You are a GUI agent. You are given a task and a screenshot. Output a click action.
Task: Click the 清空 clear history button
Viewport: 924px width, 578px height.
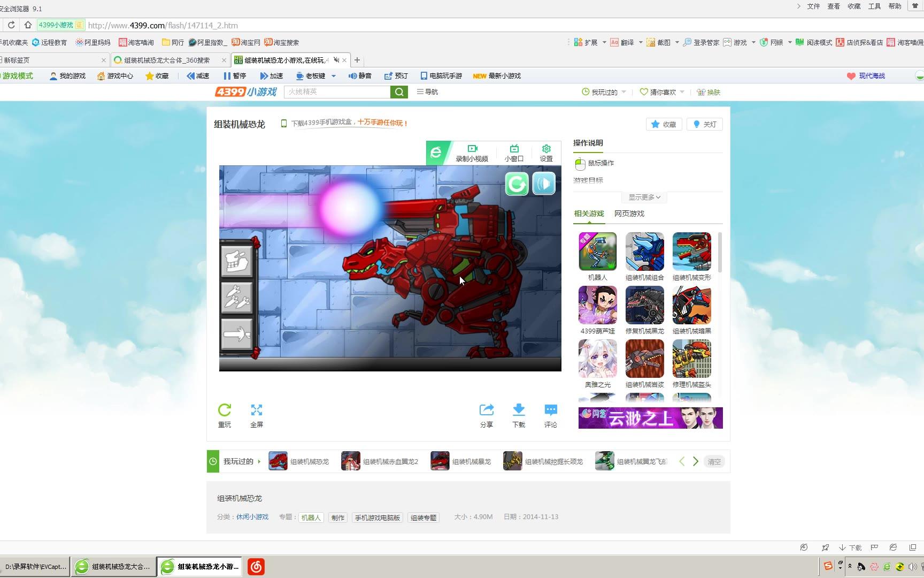click(714, 461)
